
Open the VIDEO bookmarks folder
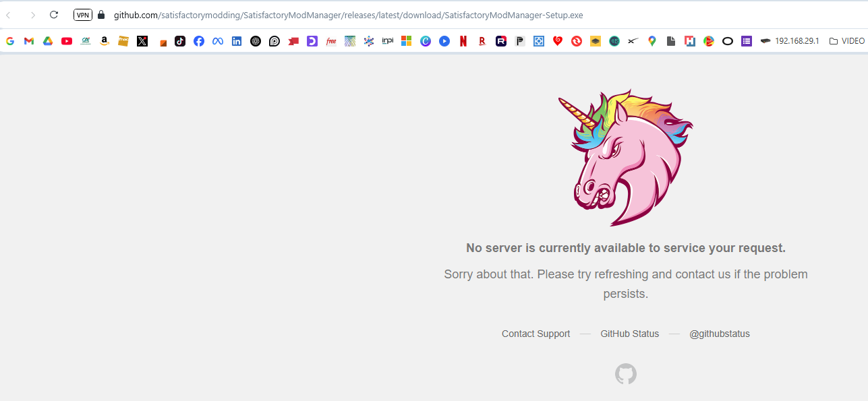[x=847, y=41]
